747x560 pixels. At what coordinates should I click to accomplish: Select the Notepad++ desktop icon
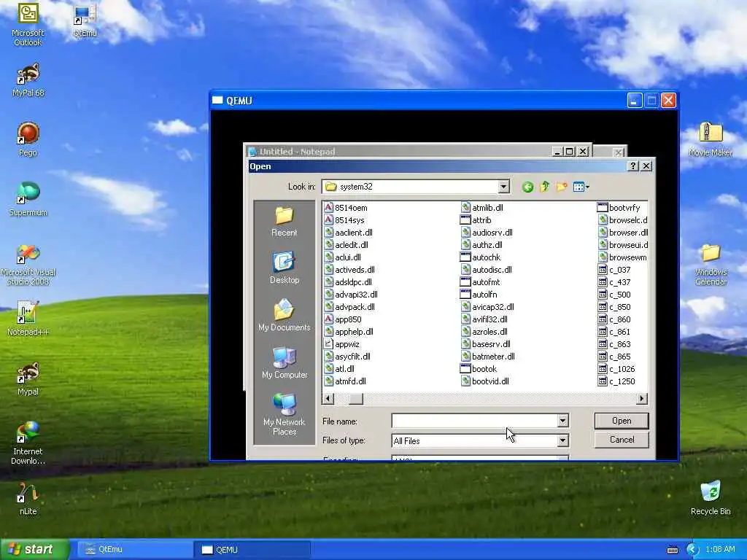[28, 319]
